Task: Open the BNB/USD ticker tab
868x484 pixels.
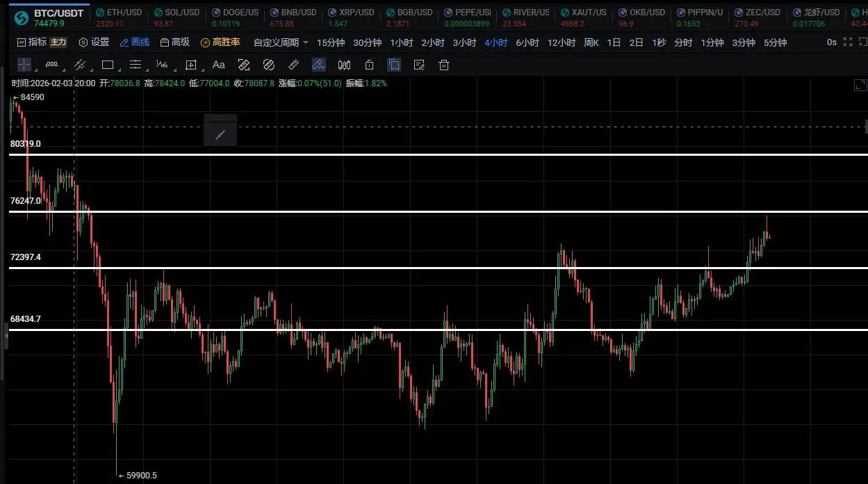Action: [293, 17]
